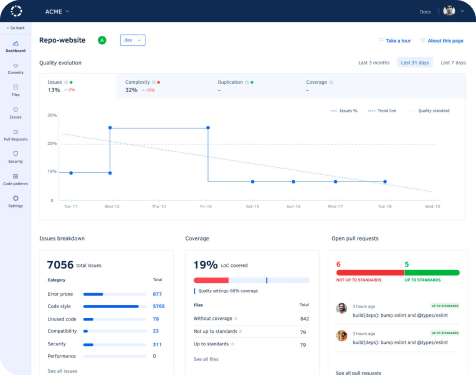Image resolution: width=476 pixels, height=375 pixels.
Task: Expand the user menu chevron
Action: pyautogui.click(x=462, y=11)
